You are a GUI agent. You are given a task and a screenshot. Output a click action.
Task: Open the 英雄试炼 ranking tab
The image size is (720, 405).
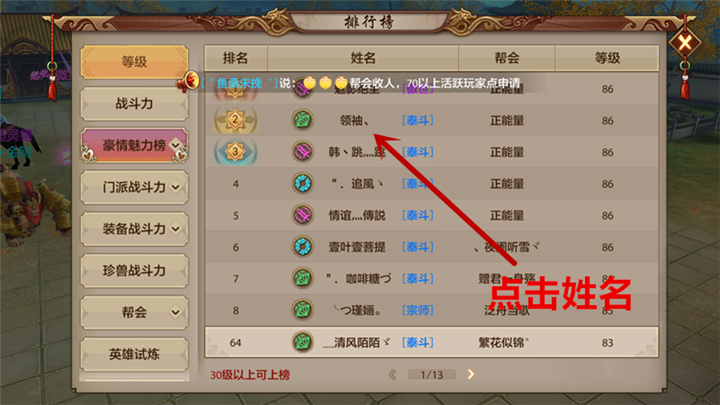pyautogui.click(x=134, y=354)
